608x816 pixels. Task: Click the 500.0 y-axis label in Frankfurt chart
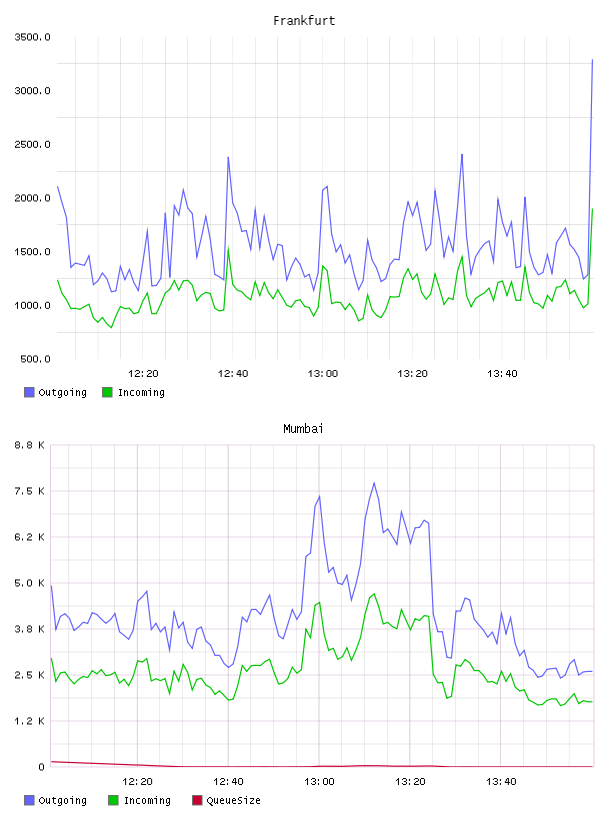(x=35, y=359)
